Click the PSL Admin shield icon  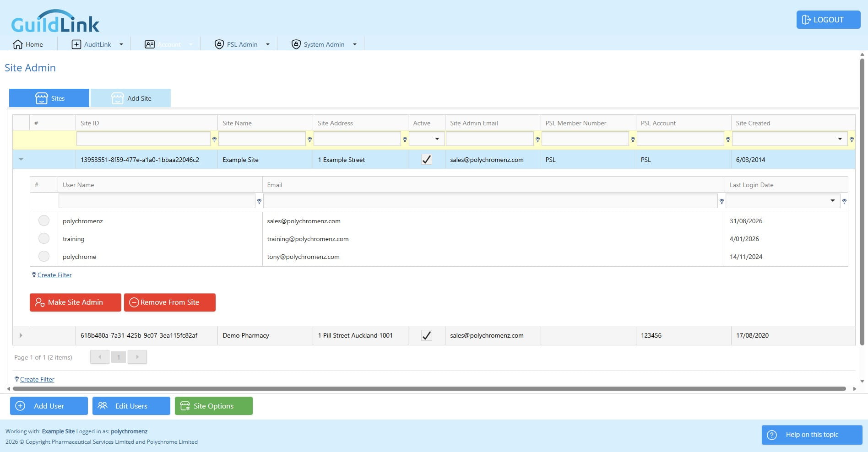(219, 44)
